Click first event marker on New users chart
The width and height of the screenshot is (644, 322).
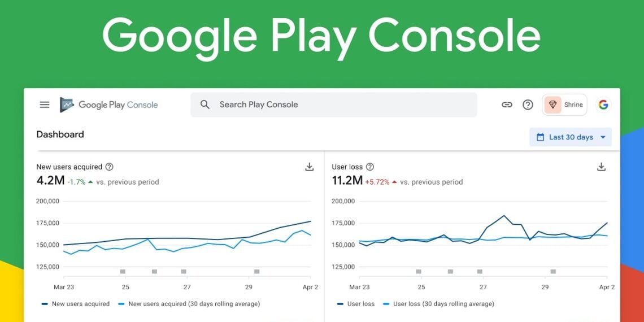coord(123,272)
